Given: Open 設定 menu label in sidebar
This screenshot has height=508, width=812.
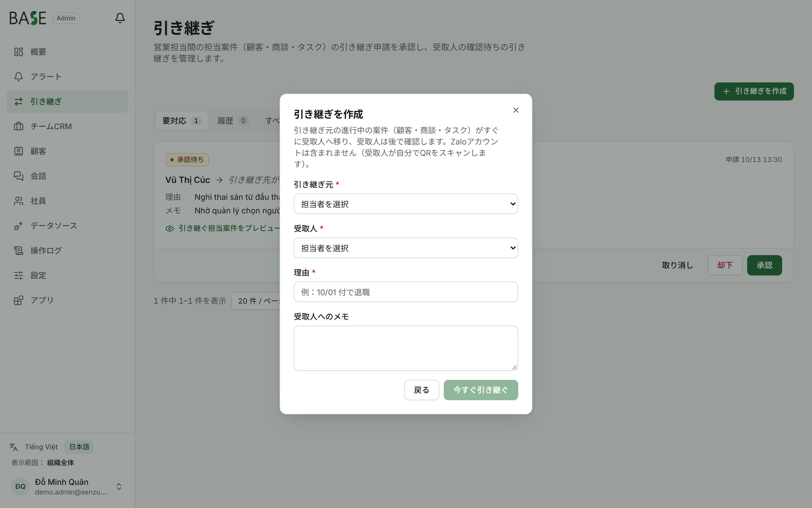Looking at the screenshot, I should [38, 275].
